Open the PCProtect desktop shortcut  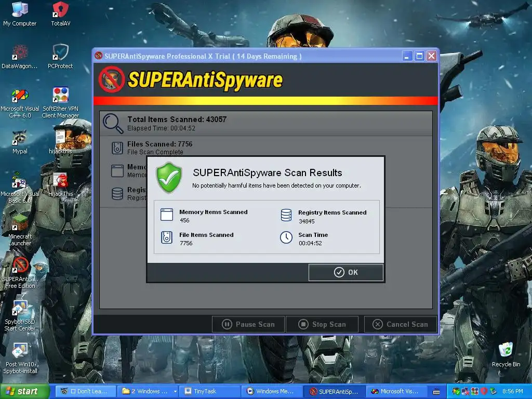pyautogui.click(x=60, y=57)
